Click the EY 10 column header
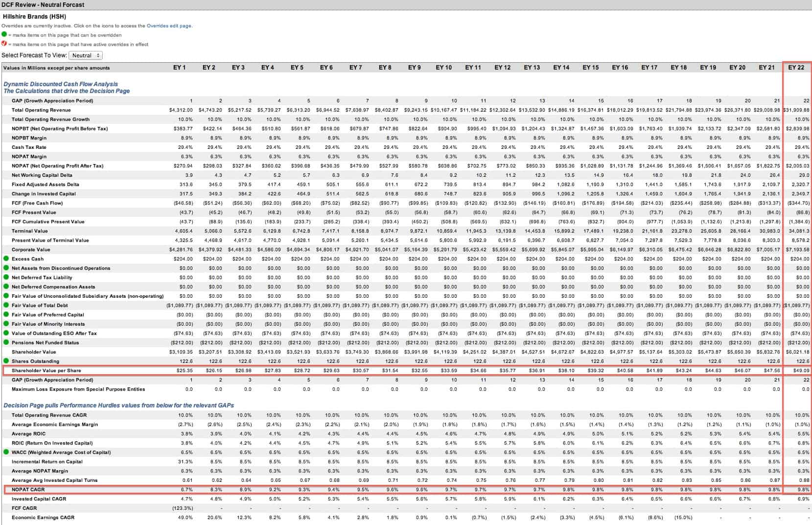 coord(444,68)
